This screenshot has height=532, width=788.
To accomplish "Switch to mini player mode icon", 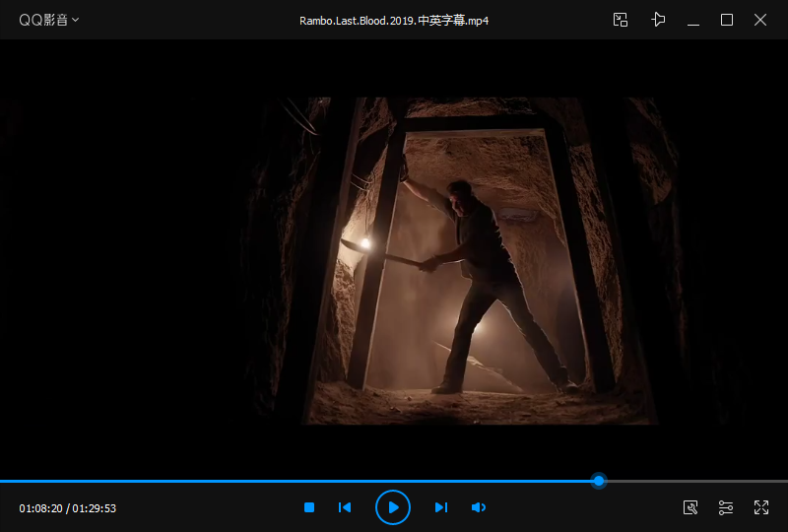I will click(x=621, y=20).
